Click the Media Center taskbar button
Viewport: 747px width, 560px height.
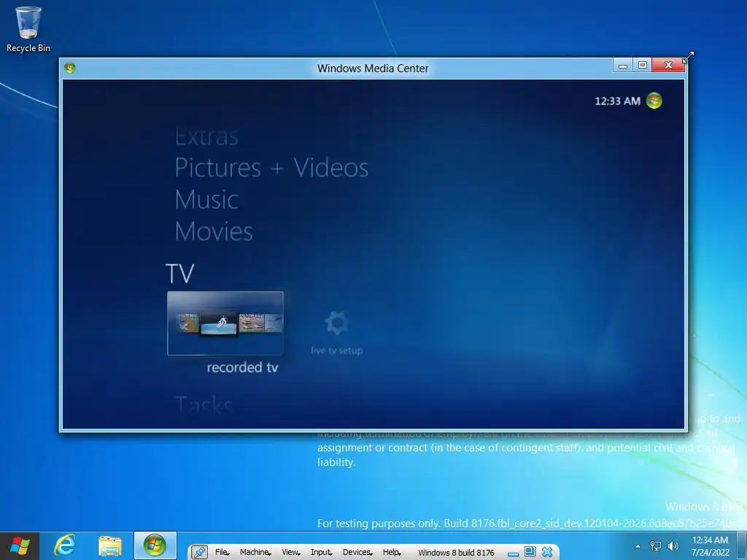[x=155, y=545]
